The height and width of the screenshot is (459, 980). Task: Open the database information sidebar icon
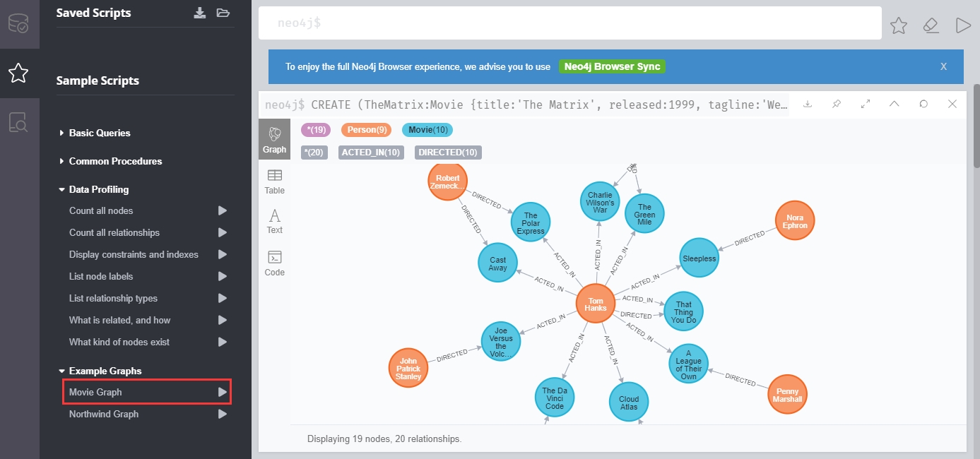(x=18, y=23)
